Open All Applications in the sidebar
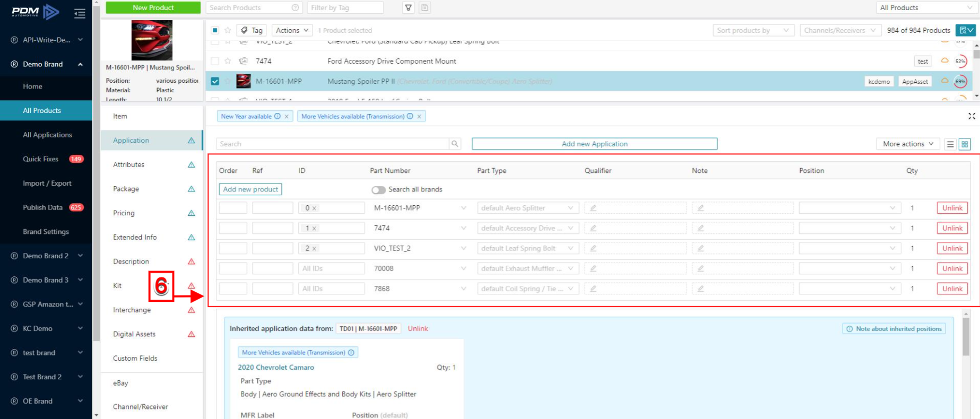This screenshot has width=980, height=419. click(x=47, y=135)
